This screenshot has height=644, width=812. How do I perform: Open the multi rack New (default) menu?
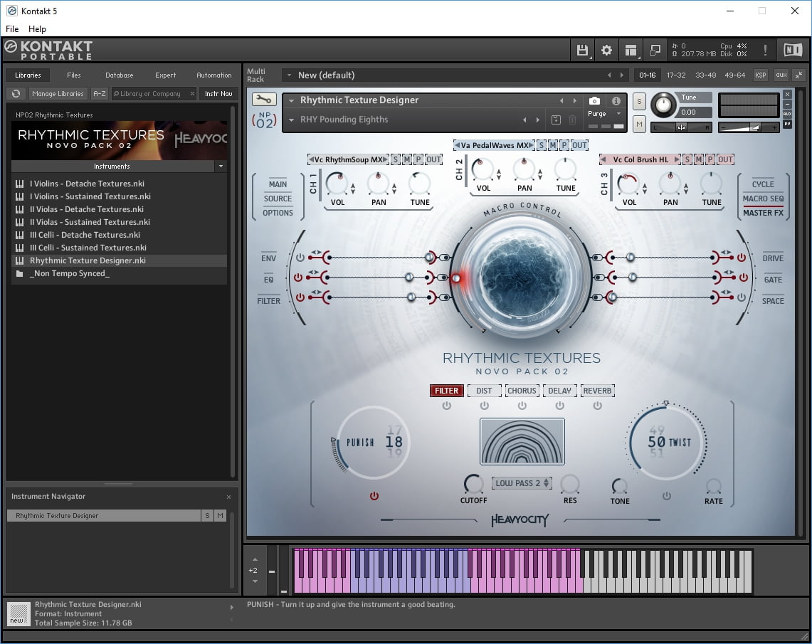[289, 75]
